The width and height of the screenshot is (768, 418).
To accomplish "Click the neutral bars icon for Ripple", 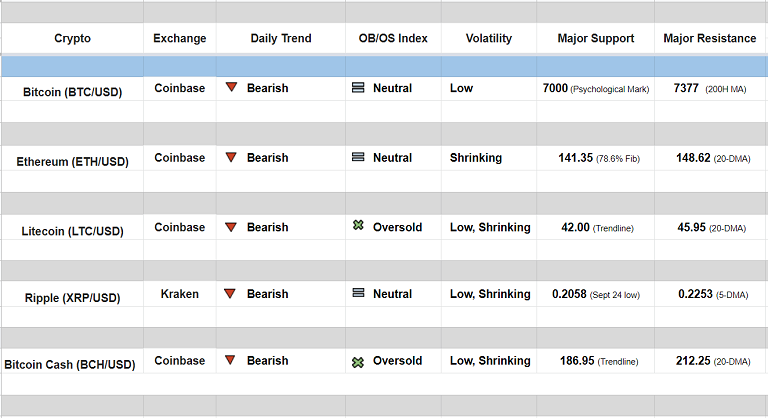I will click(358, 294).
